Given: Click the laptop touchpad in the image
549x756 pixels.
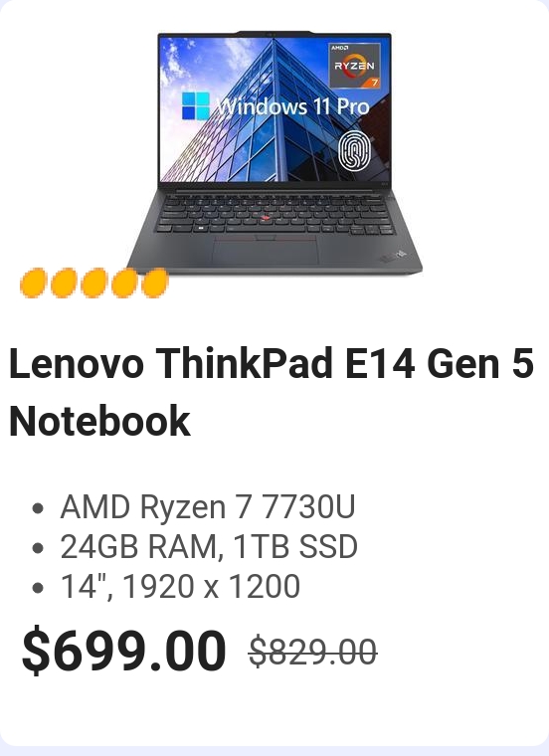Looking at the screenshot, I should [266, 250].
